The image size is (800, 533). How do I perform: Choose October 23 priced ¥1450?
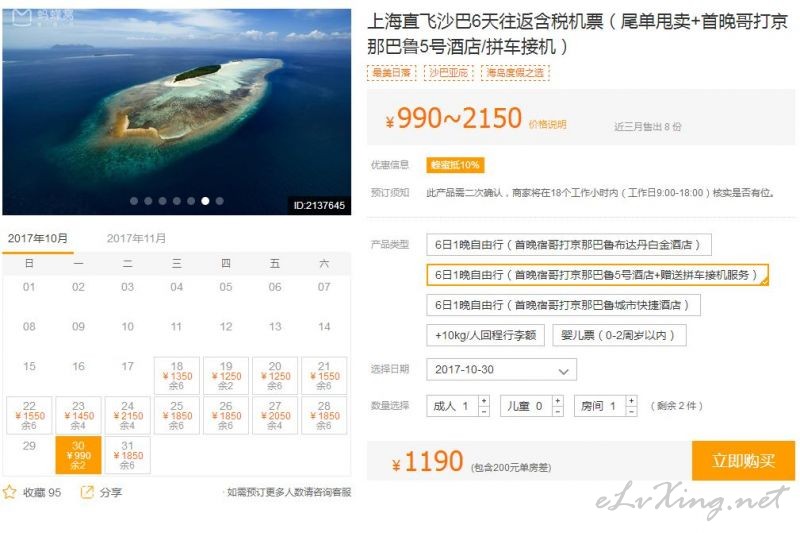pyautogui.click(x=78, y=415)
